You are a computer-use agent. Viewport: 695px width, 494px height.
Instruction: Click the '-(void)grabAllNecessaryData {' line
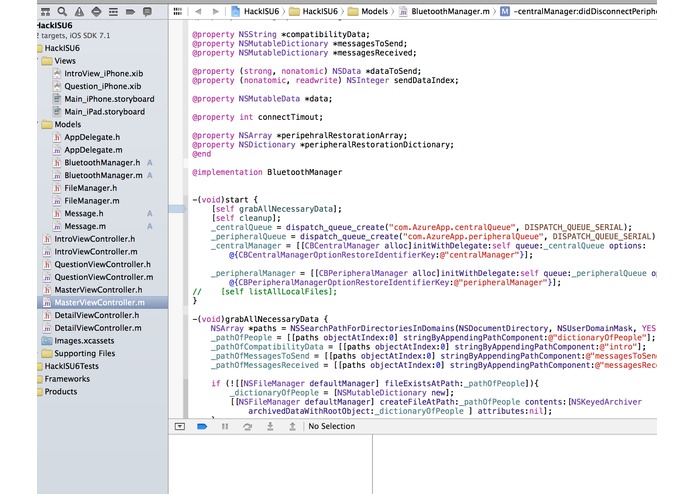260,319
